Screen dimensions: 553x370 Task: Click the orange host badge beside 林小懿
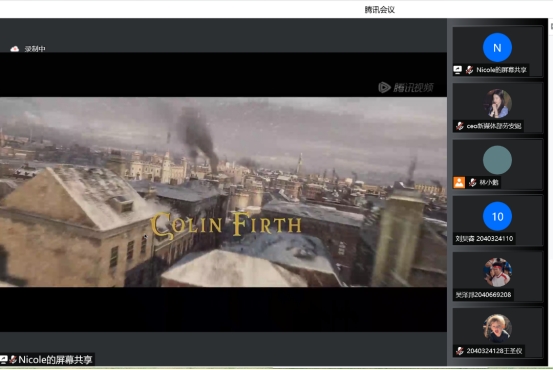(x=459, y=182)
